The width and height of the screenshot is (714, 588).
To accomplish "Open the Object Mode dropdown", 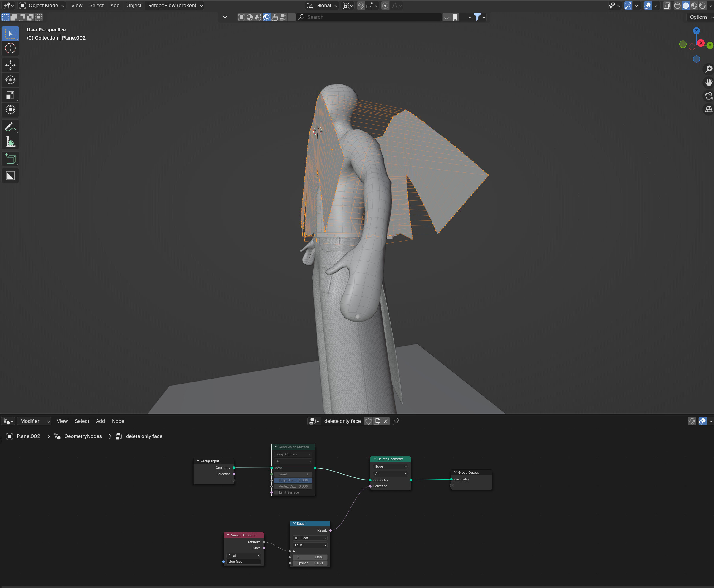I will [x=42, y=5].
